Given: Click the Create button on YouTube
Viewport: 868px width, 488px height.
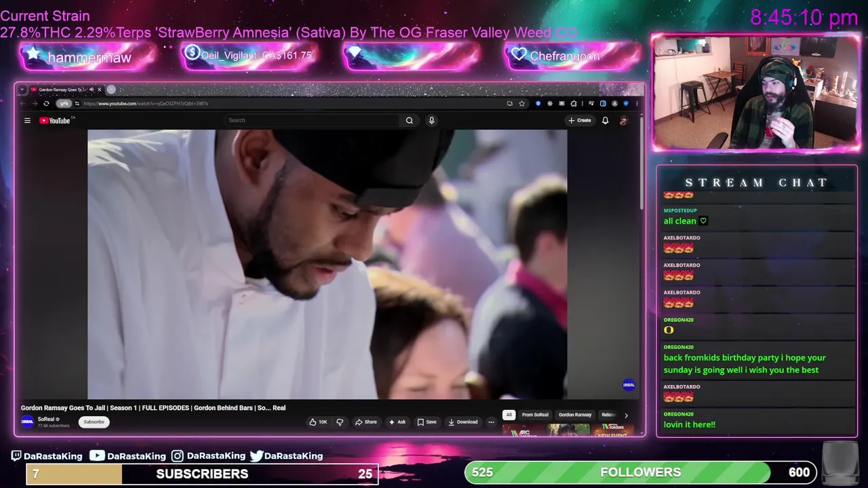Looking at the screenshot, I should (580, 121).
